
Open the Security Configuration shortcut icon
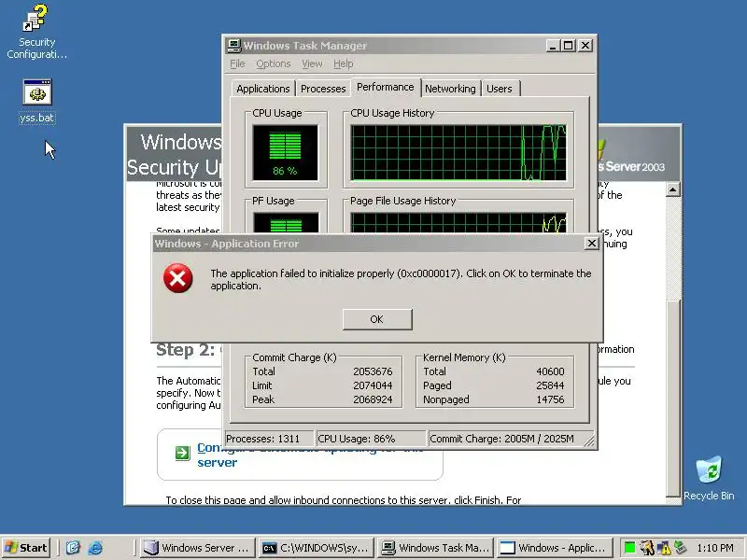pyautogui.click(x=36, y=19)
